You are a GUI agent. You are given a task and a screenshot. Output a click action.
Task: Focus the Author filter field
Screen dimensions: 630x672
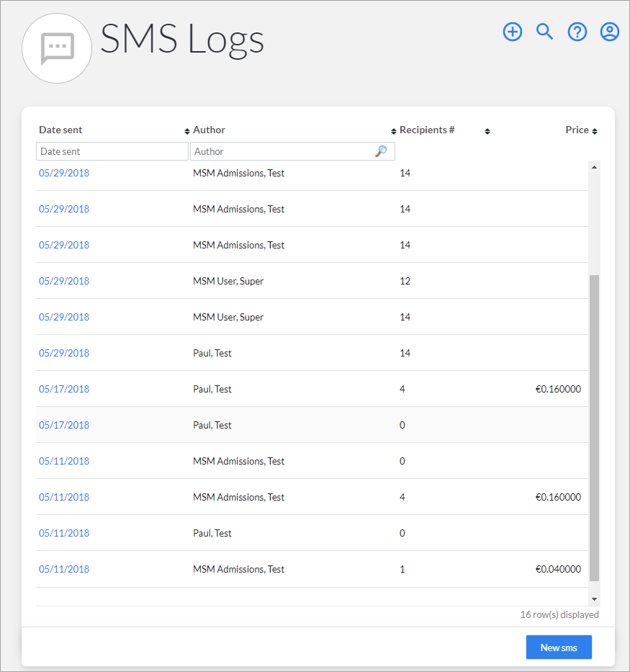pyautogui.click(x=292, y=151)
